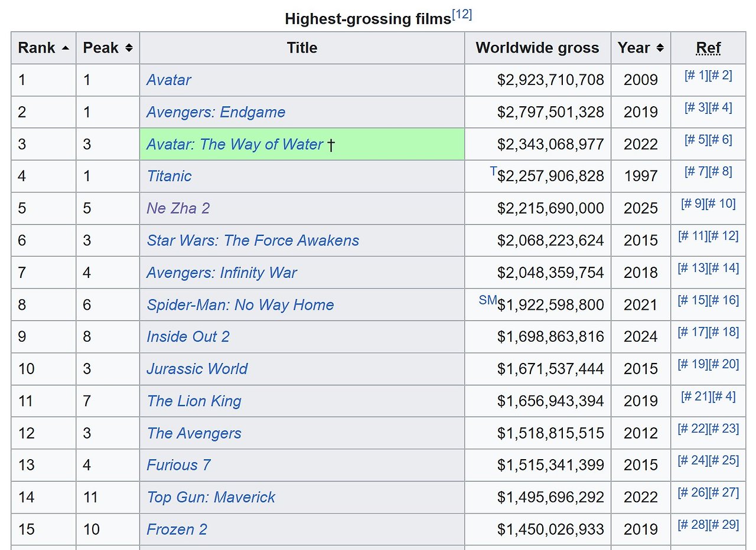Open the Ne Zha 2 link
This screenshot has height=550, width=756.
click(178, 208)
